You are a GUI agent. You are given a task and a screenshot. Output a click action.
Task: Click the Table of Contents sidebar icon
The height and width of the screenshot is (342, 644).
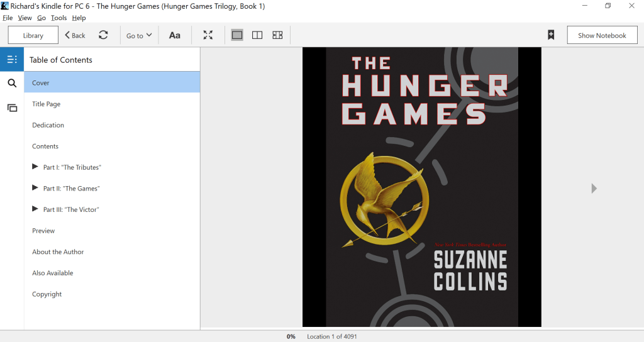point(12,60)
